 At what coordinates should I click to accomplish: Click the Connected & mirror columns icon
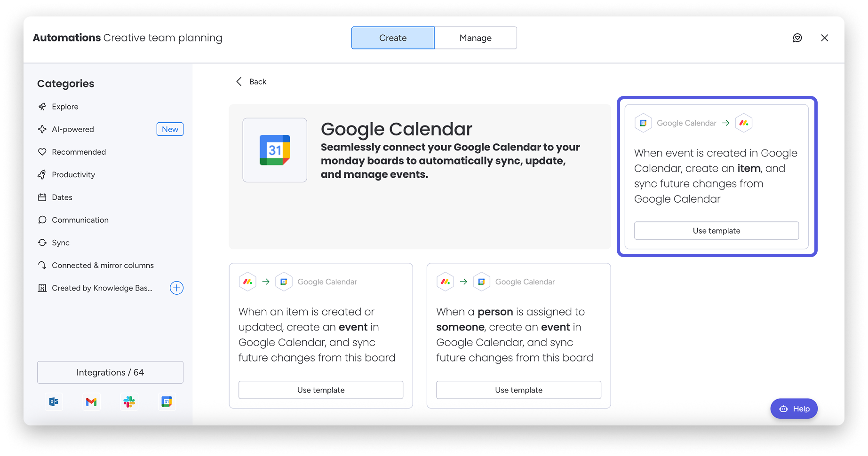click(x=42, y=265)
